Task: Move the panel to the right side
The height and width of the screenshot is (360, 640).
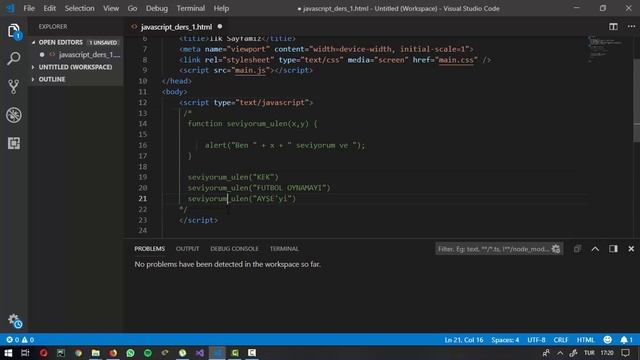Action: pos(613,249)
